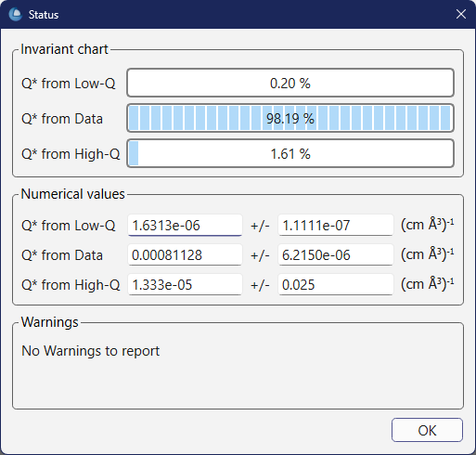The image size is (476, 455).
Task: Click the Q* from Low-Q progress bar
Action: click(x=290, y=83)
